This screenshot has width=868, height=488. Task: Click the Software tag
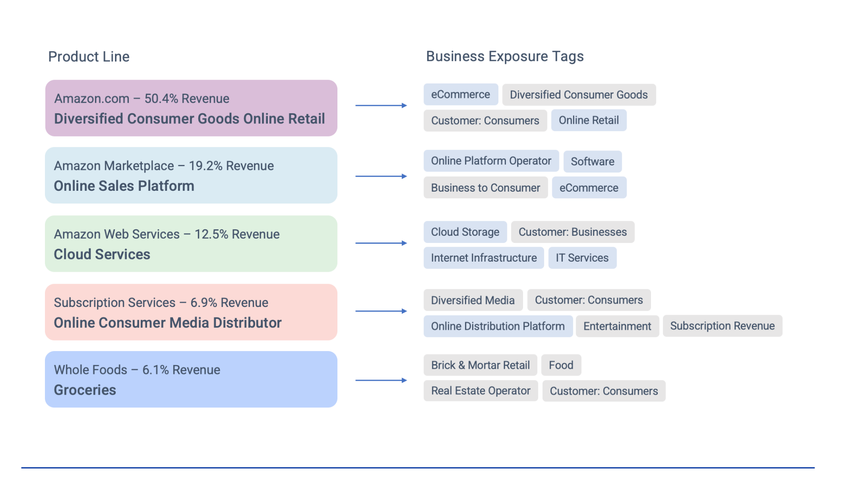click(x=592, y=162)
